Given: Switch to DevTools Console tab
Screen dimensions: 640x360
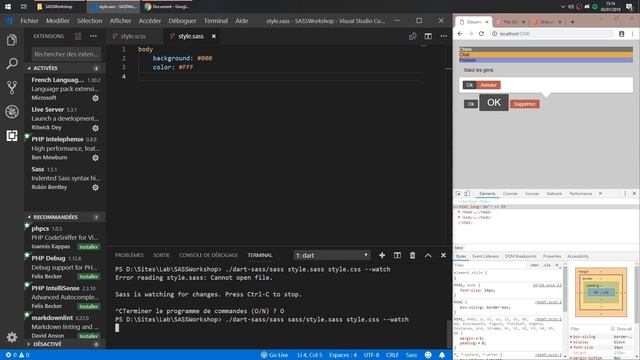Looking at the screenshot, I should pos(510,193).
